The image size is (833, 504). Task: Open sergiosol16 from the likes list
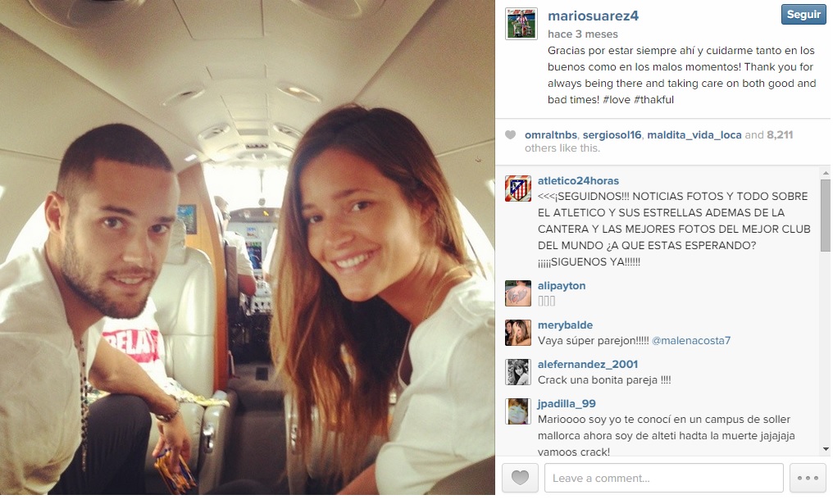coord(612,135)
